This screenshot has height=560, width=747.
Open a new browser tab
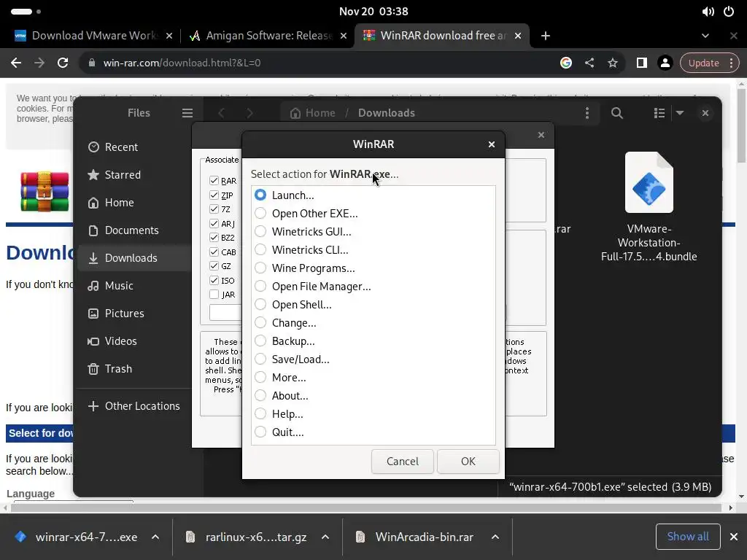(x=546, y=36)
